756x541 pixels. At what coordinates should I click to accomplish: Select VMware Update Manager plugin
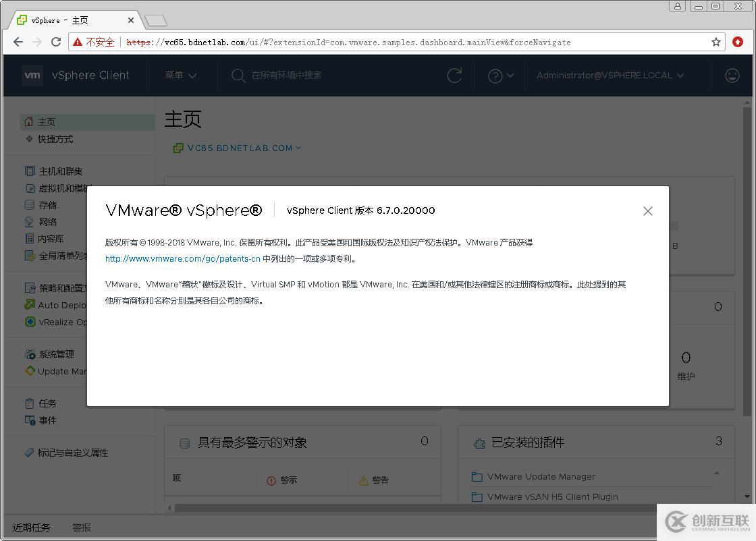pyautogui.click(x=541, y=476)
